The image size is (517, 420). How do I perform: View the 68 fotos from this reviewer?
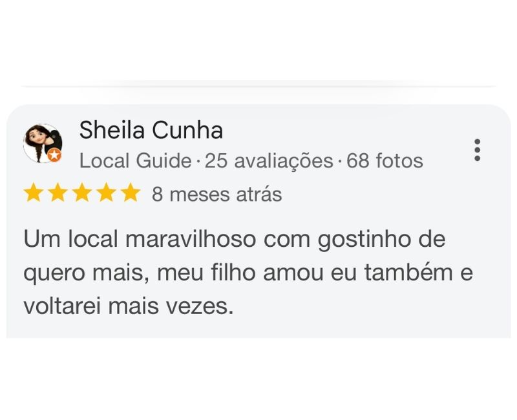click(x=384, y=160)
